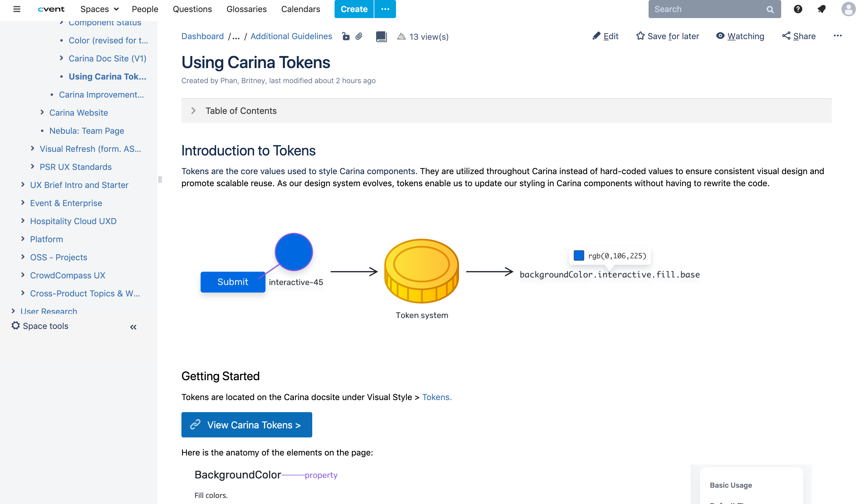Expand PSR UX Standards tree arrow
The image size is (868, 504).
point(32,167)
